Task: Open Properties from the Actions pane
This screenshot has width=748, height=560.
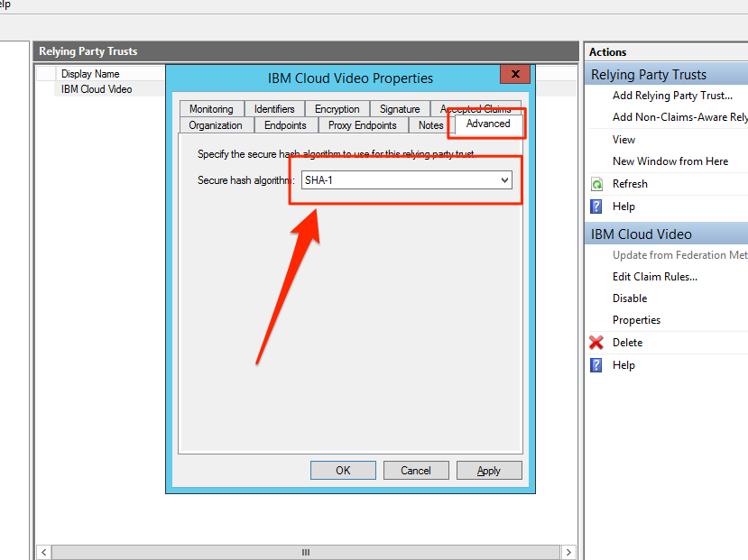Action: [x=636, y=320]
